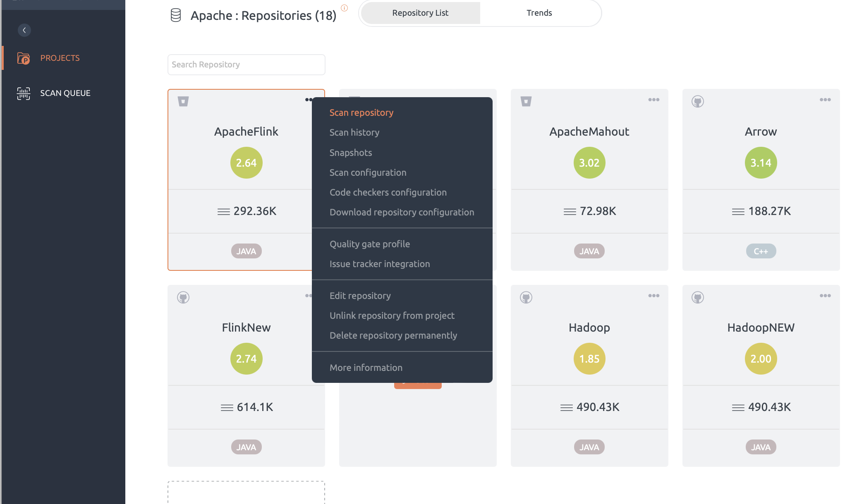Open the Scan Queue barcode icon
This screenshot has height=504, width=845.
tap(24, 93)
